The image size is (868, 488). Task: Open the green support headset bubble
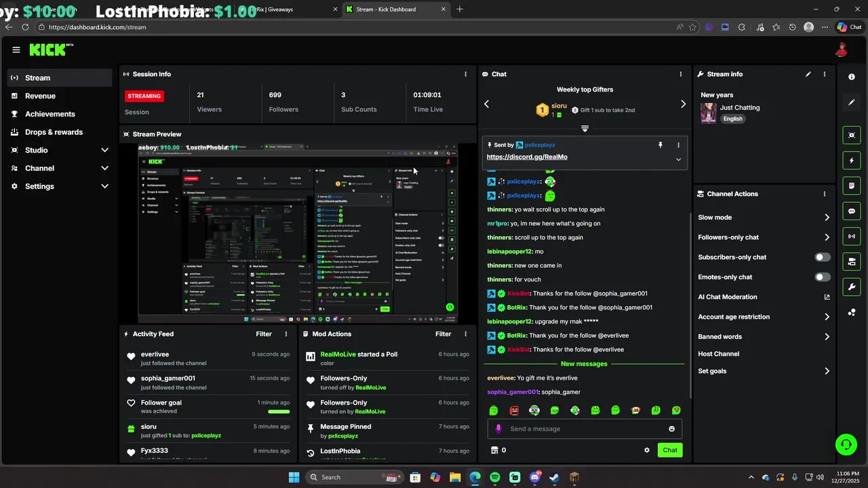point(846,445)
